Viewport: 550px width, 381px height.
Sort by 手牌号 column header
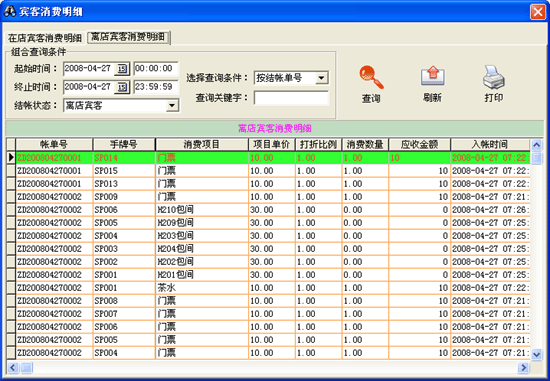[124, 144]
